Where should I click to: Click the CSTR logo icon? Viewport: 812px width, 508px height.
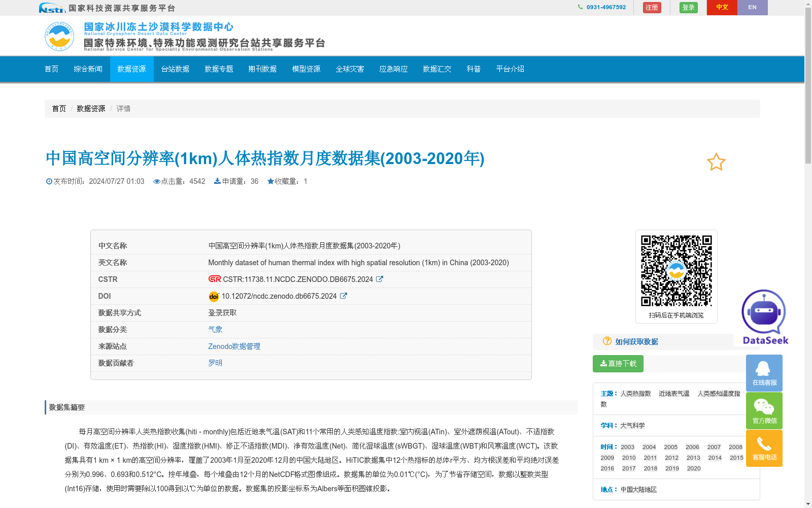(215, 279)
